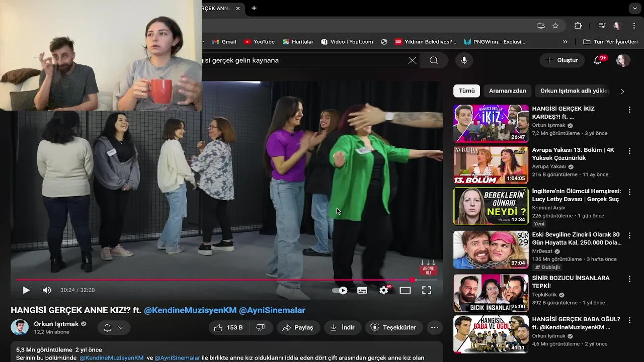Open options menu for Lucy Letby video

tap(629, 192)
